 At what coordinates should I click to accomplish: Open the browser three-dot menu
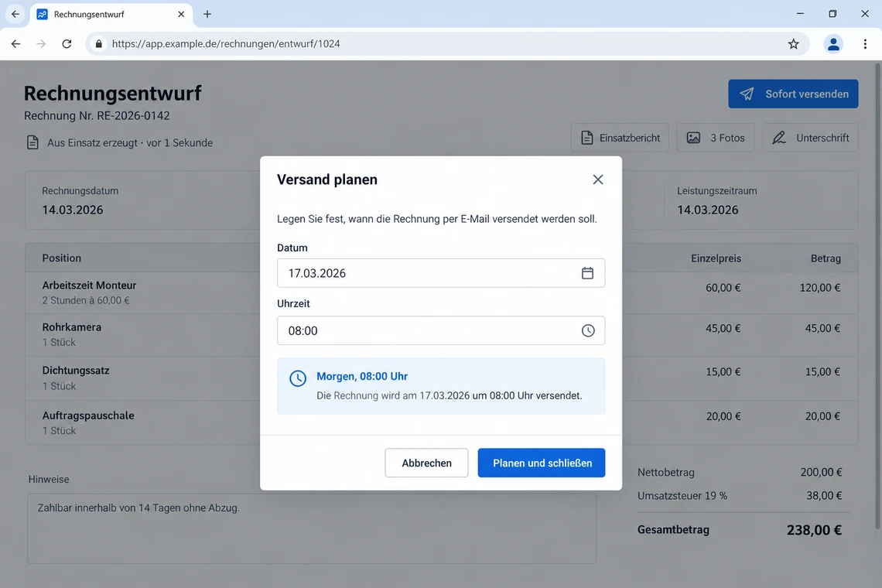click(x=865, y=44)
